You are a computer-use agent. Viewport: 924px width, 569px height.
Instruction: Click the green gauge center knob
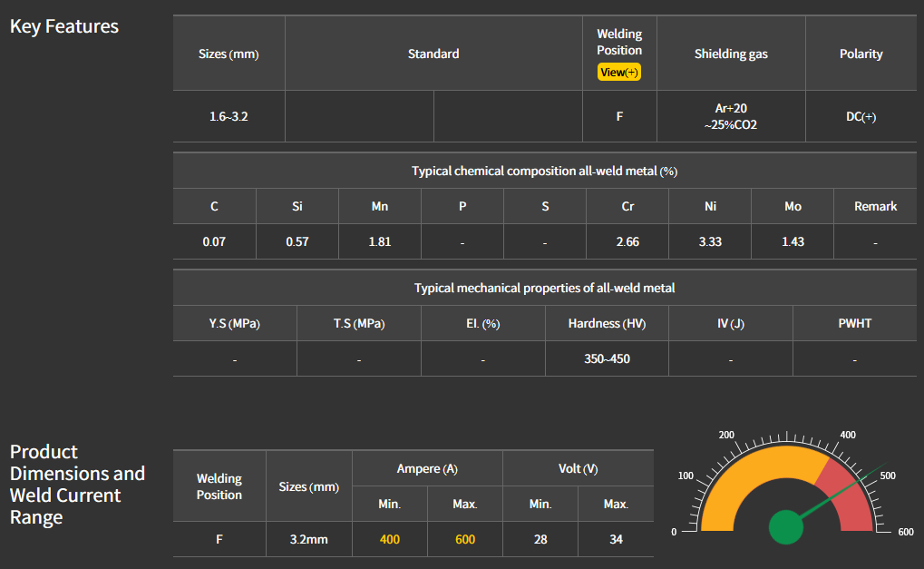(x=786, y=527)
